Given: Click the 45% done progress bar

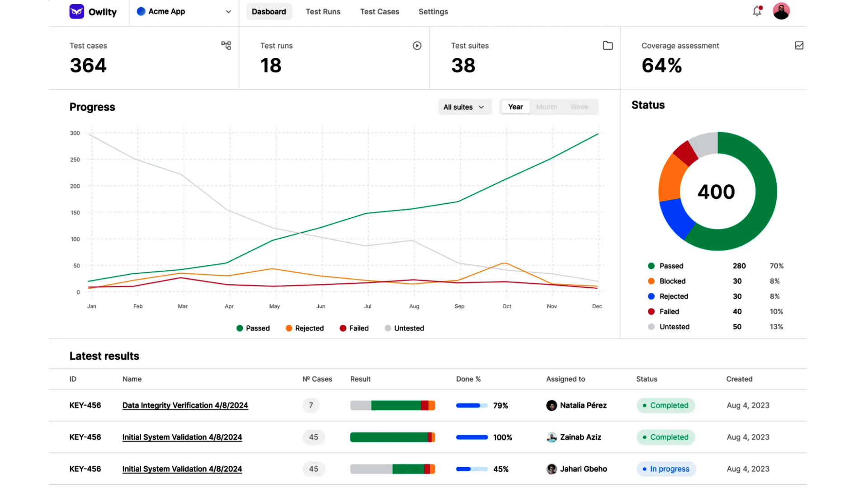Looking at the screenshot, I should pyautogui.click(x=472, y=469).
